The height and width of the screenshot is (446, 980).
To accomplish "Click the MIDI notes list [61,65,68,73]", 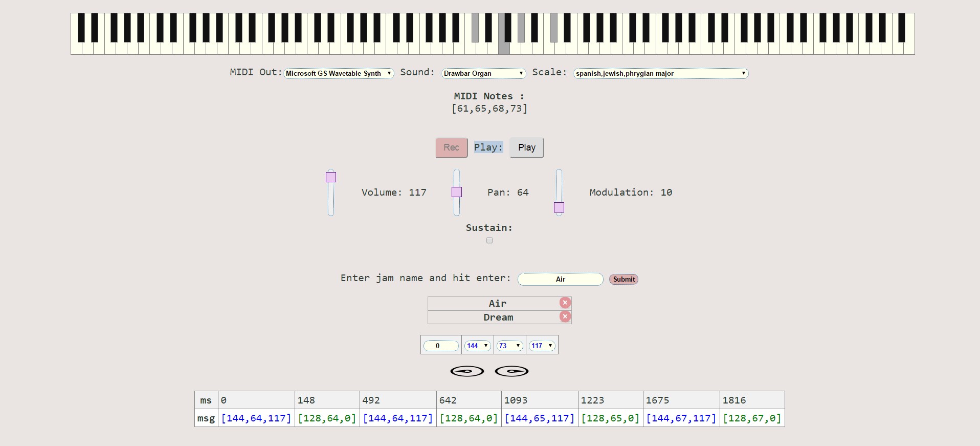I will (x=489, y=109).
